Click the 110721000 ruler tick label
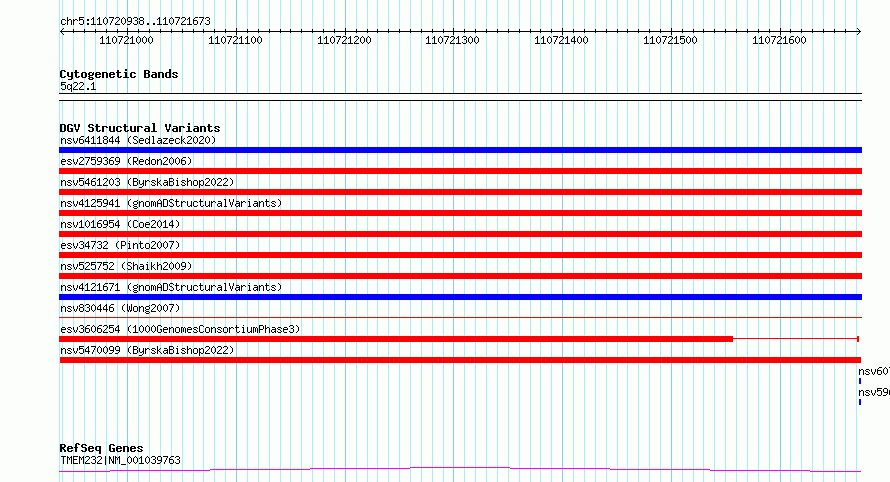Image resolution: width=890 pixels, height=482 pixels. coord(126,40)
